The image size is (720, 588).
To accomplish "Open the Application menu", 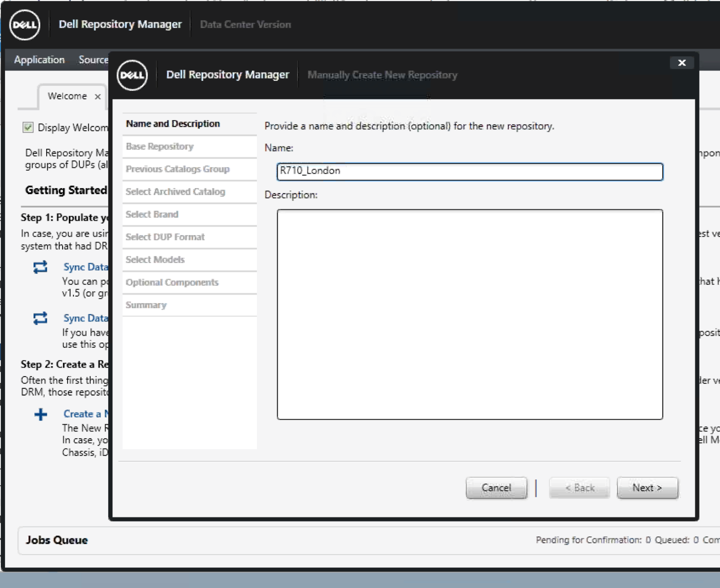I will pyautogui.click(x=39, y=60).
